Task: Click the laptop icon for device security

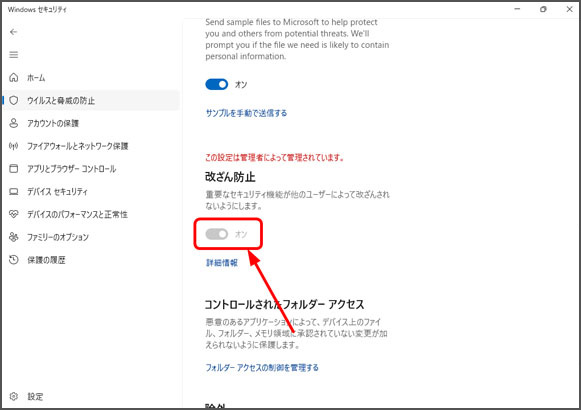Action: [x=14, y=191]
